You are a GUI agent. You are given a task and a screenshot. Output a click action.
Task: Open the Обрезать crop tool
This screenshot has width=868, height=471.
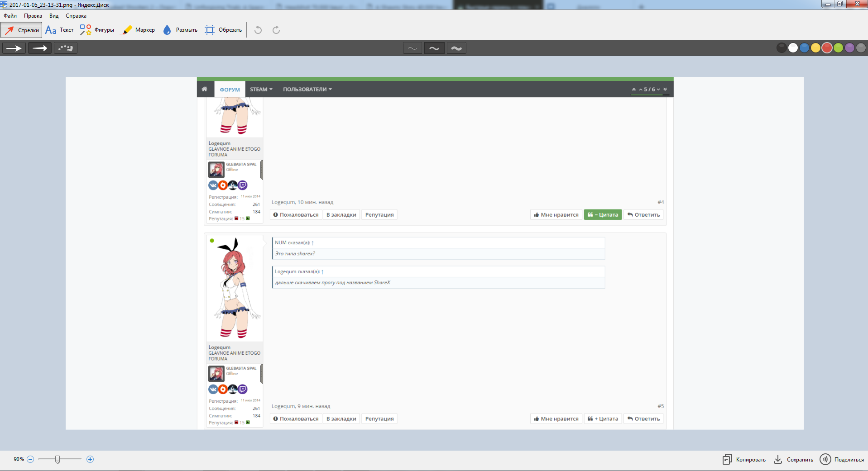pyautogui.click(x=223, y=30)
